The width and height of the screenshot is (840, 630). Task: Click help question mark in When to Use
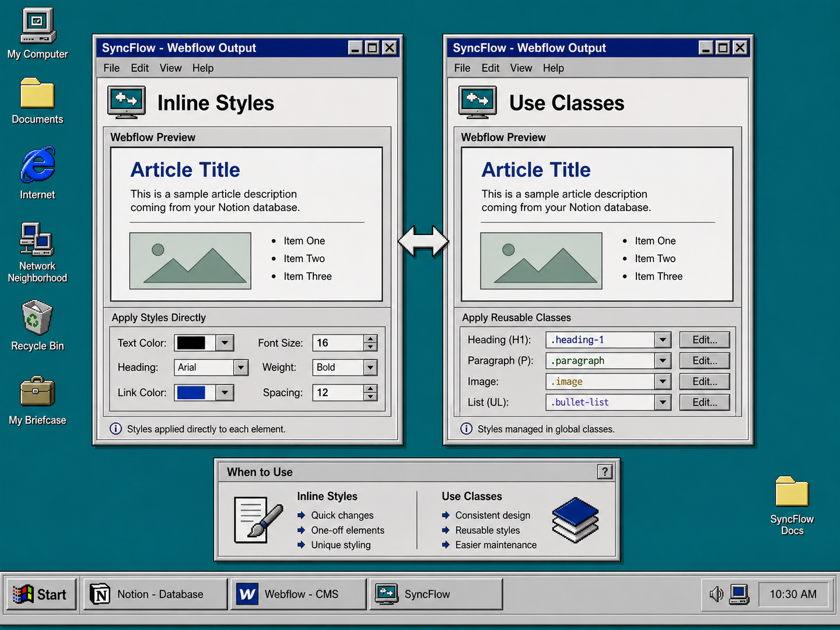[604, 472]
